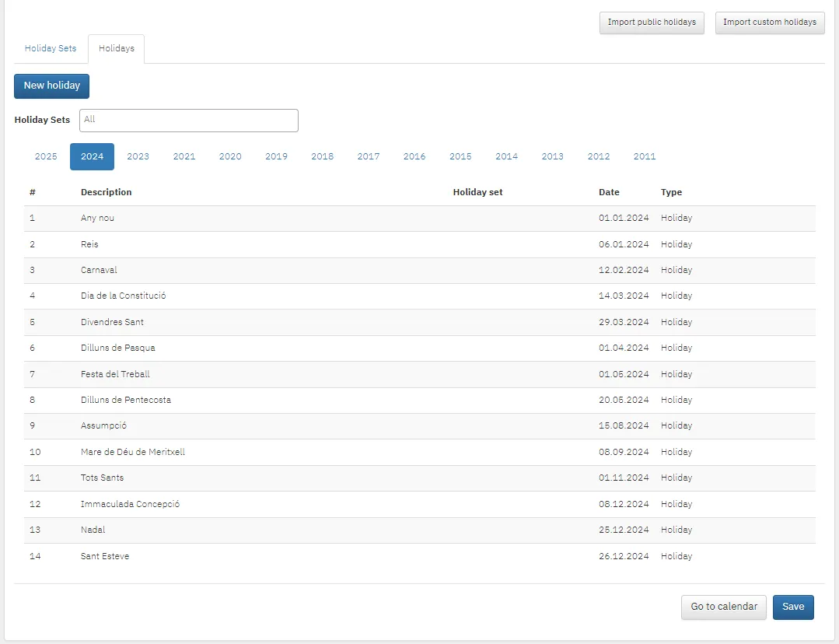Choose year 2014
This screenshot has width=839, height=644.
click(506, 156)
